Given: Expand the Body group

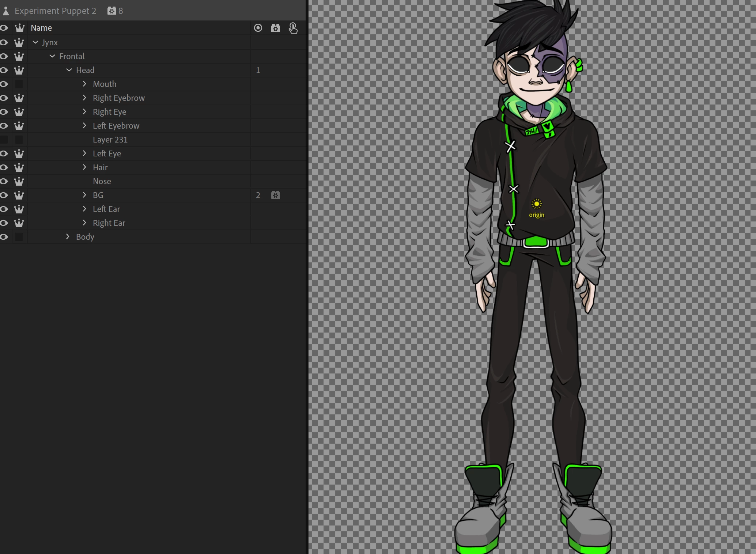Looking at the screenshot, I should click(68, 237).
